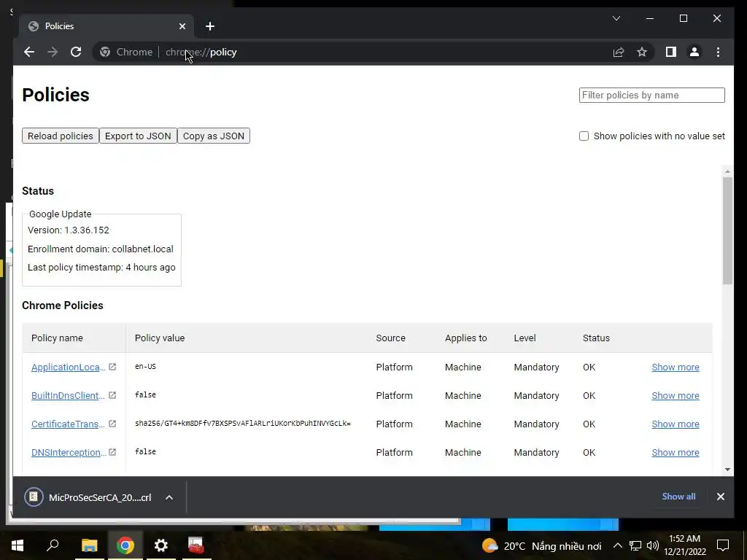The height and width of the screenshot is (560, 747).
Task: Click the Reload policies button
Action: 61,136
